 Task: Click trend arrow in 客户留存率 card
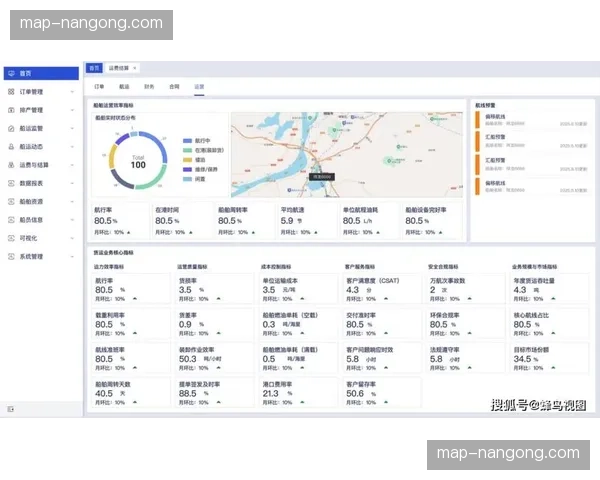click(x=386, y=402)
